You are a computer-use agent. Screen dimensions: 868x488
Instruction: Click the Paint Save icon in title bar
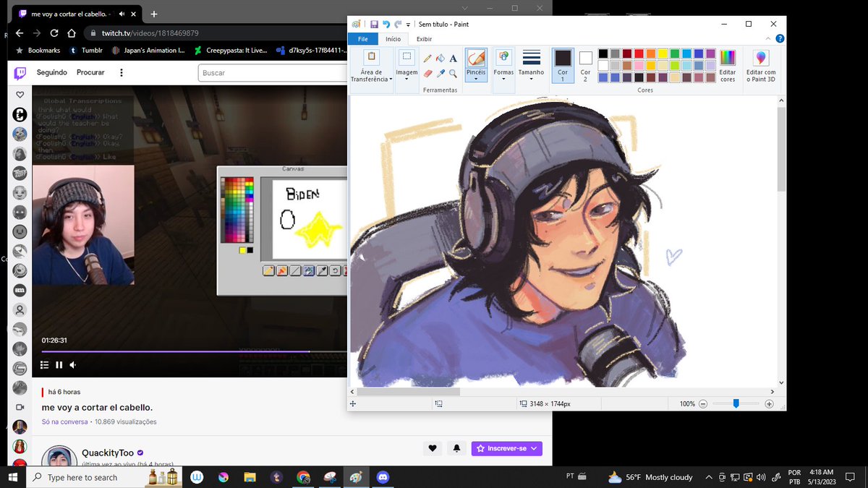point(374,24)
